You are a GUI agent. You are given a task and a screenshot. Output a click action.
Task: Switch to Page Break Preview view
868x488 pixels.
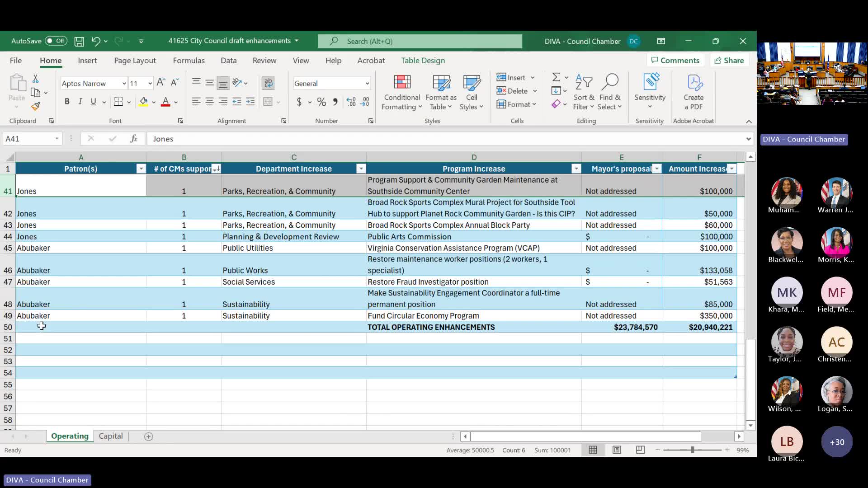(x=640, y=450)
